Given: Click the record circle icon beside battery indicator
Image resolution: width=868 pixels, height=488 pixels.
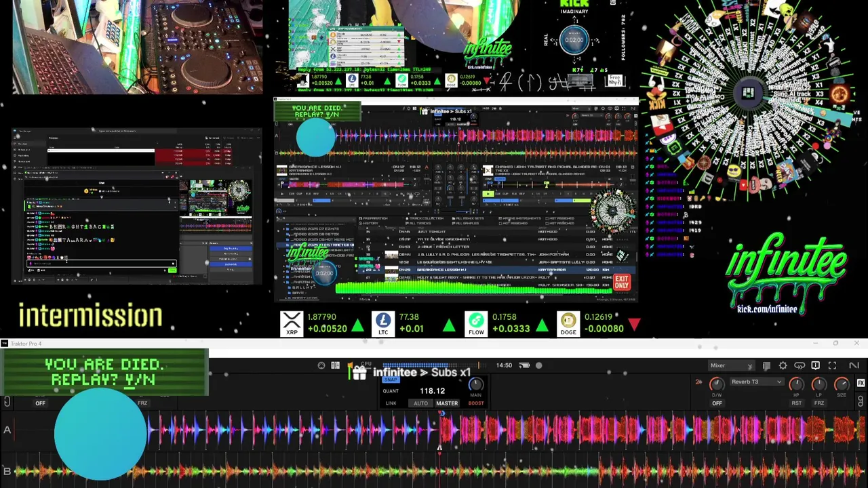Looking at the screenshot, I should pyautogui.click(x=538, y=365).
